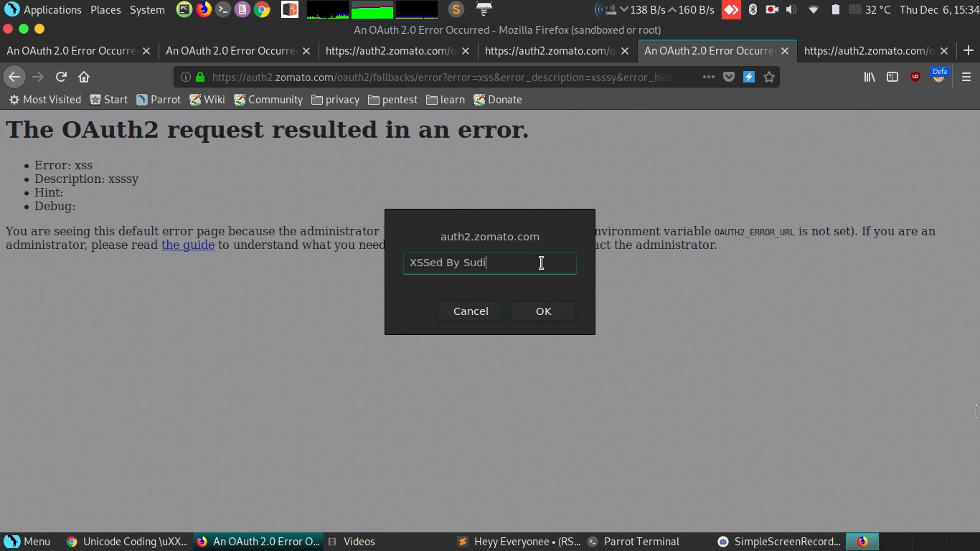Click the blue lightning bolt extension icon

[749, 77]
